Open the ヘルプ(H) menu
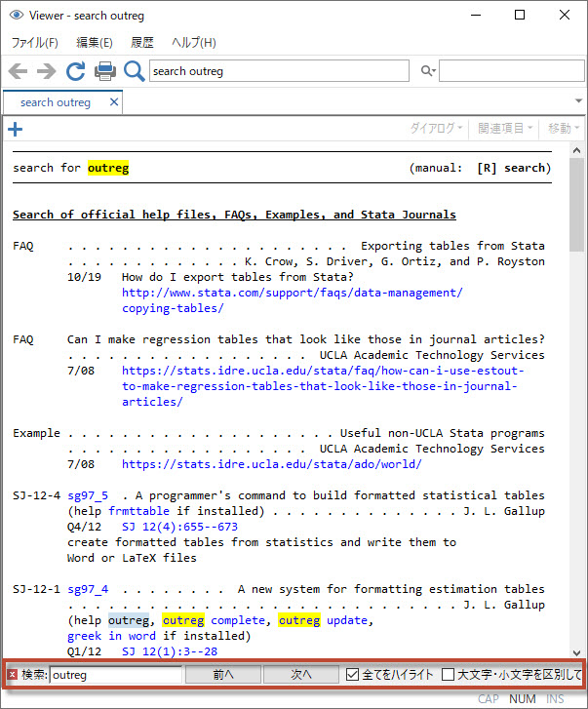 click(x=194, y=43)
